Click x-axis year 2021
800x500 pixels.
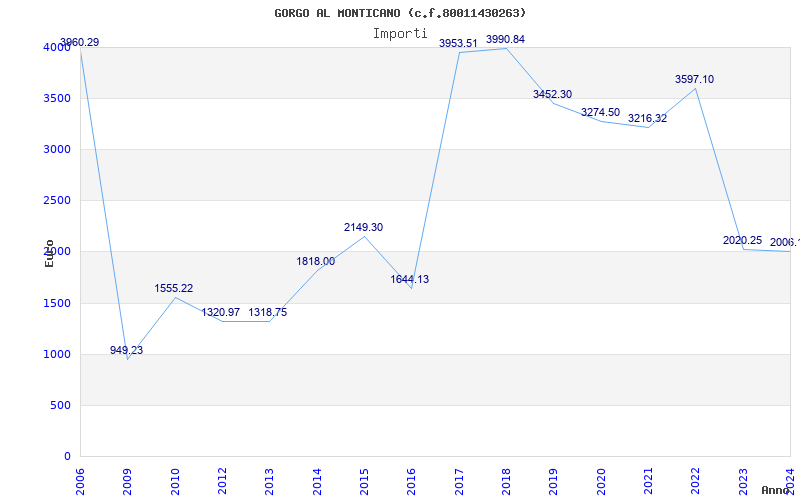(x=648, y=481)
